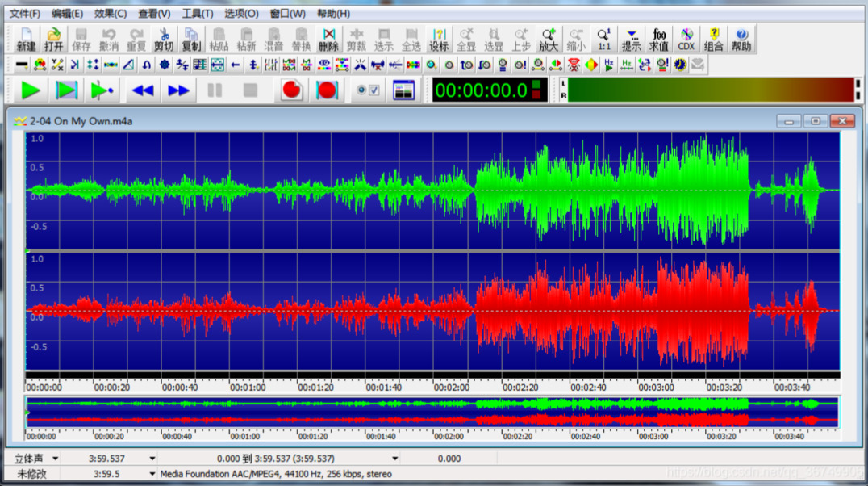The image size is (868, 486).
Task: Click the green left channel waveform
Action: (432, 190)
